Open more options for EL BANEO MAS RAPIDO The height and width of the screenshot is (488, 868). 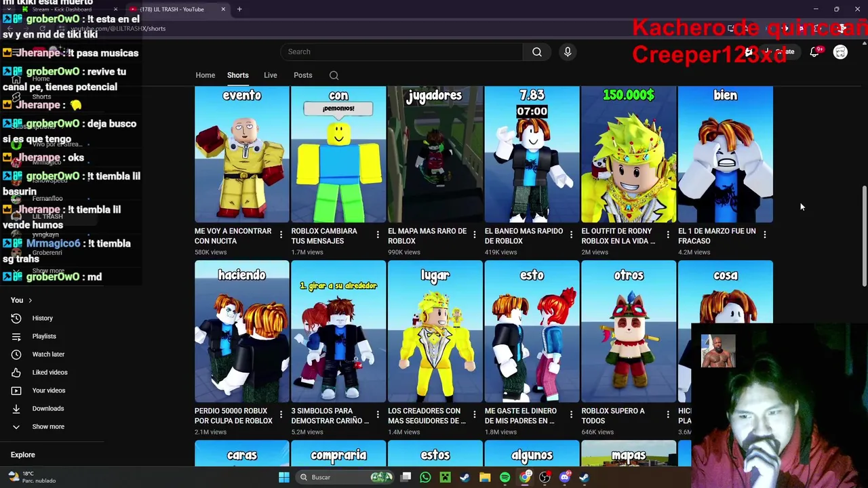pos(571,235)
